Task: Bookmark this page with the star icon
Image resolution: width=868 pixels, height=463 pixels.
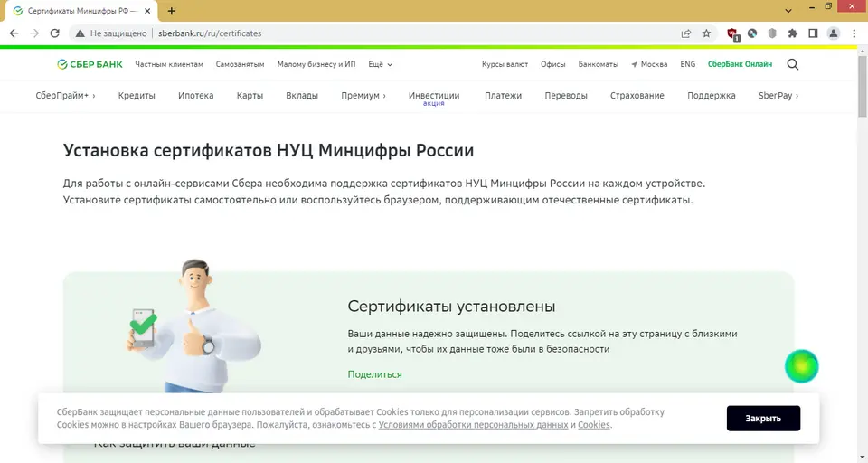Action: pyautogui.click(x=706, y=33)
